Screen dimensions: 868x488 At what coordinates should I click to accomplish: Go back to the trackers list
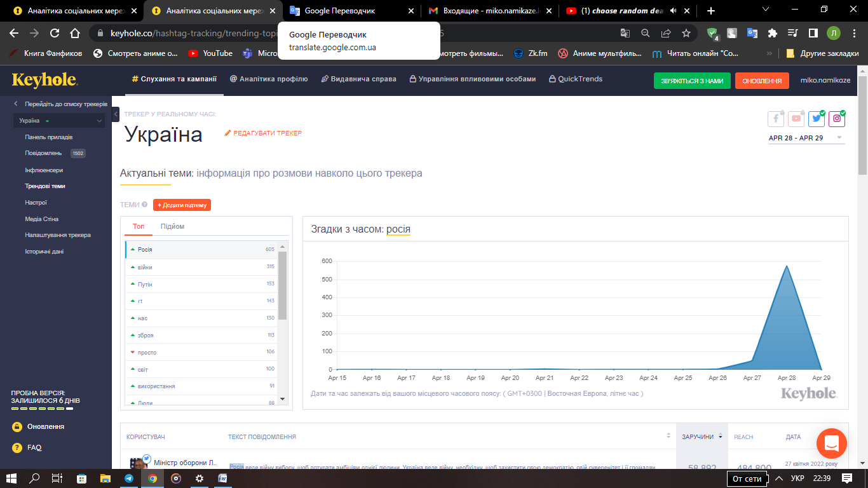pyautogui.click(x=60, y=104)
